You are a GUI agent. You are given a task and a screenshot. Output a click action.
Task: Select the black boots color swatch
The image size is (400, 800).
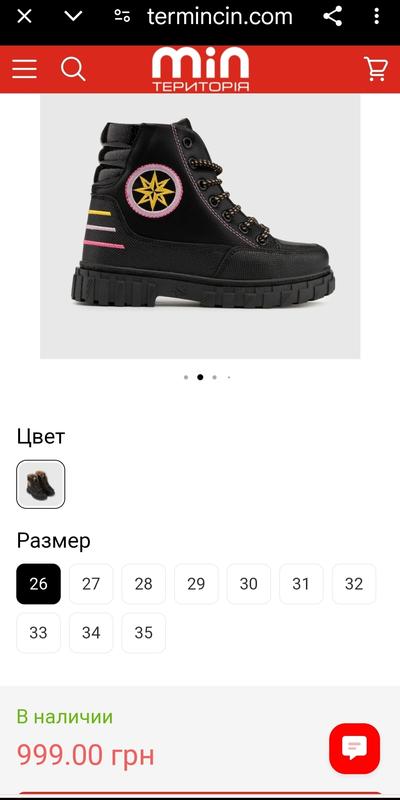coord(41,484)
